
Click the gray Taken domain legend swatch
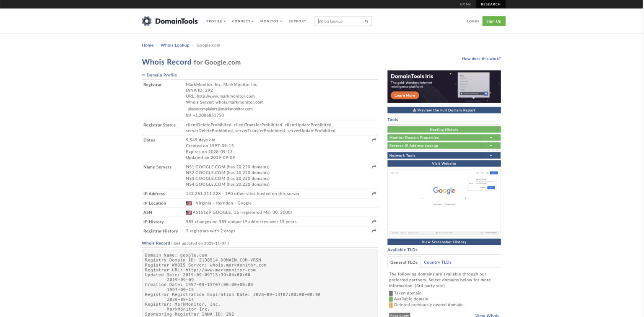click(391, 293)
